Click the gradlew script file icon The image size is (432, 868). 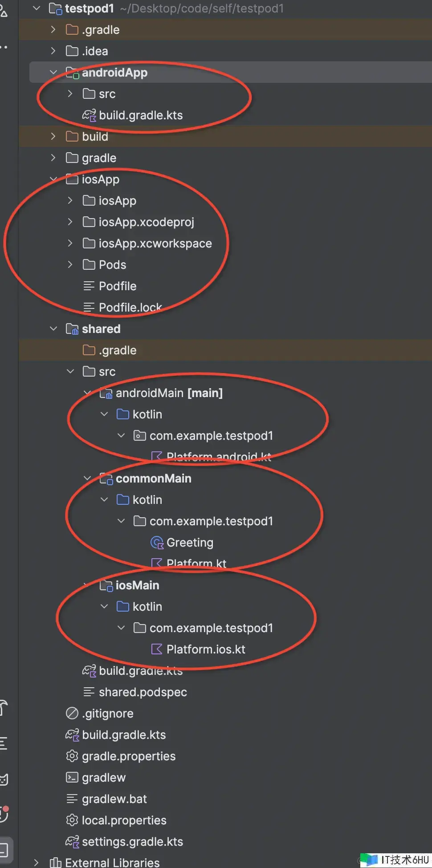[x=72, y=778]
